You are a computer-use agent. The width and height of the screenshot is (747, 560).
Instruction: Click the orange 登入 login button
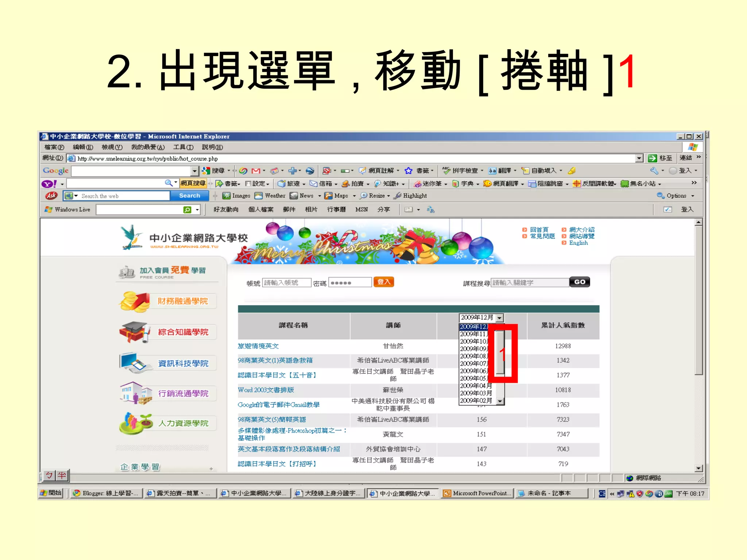point(384,282)
